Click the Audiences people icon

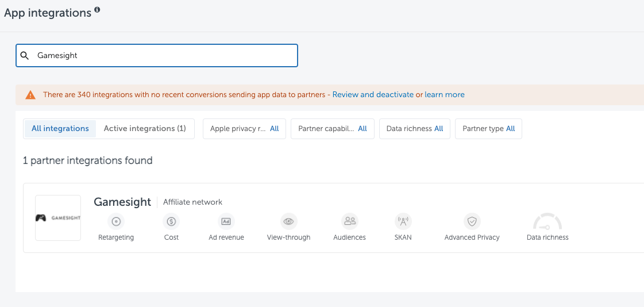tap(349, 221)
